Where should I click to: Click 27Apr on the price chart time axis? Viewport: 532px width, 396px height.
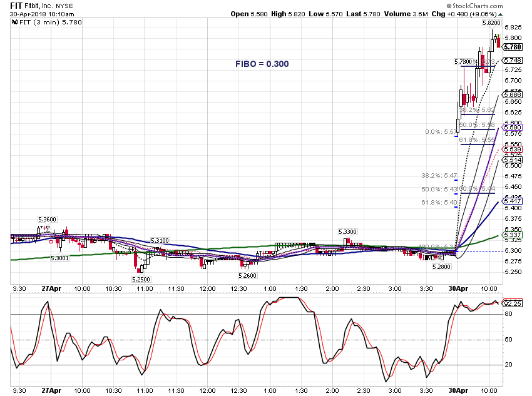[x=51, y=288]
